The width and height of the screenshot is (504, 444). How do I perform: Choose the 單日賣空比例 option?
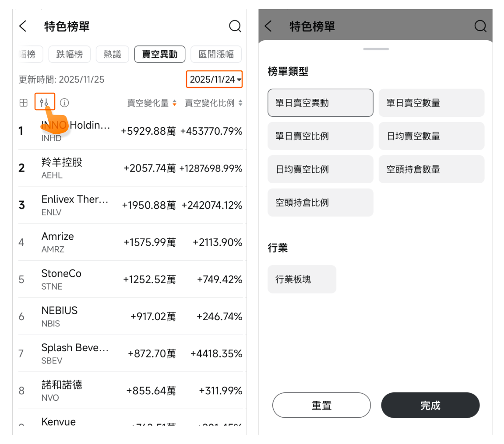tap(320, 136)
